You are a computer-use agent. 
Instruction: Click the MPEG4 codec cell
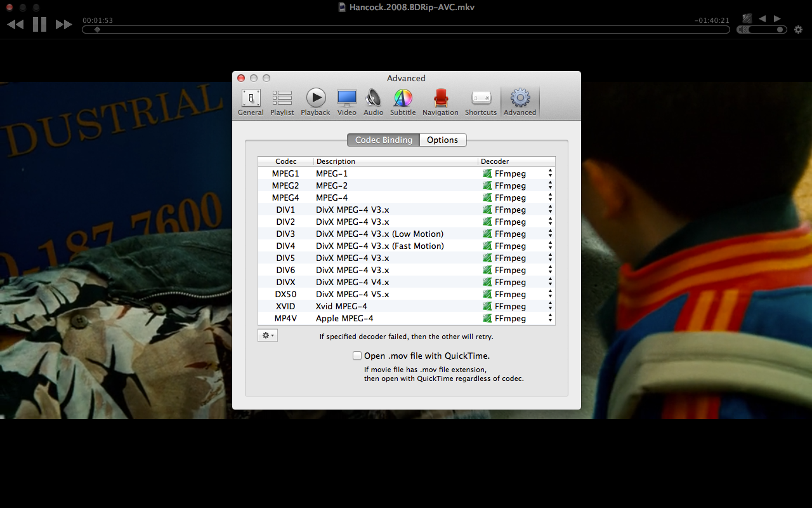click(x=285, y=197)
